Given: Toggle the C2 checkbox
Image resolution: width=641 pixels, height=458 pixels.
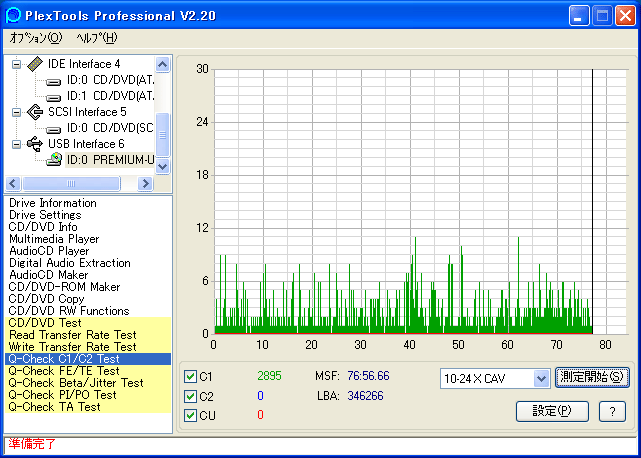Looking at the screenshot, I should click(190, 396).
